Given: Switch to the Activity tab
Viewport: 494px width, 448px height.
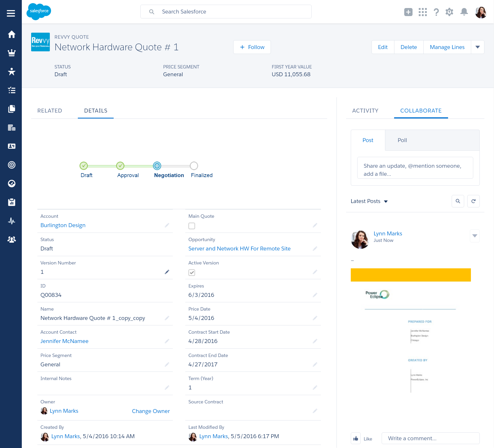Looking at the screenshot, I should pyautogui.click(x=365, y=111).
